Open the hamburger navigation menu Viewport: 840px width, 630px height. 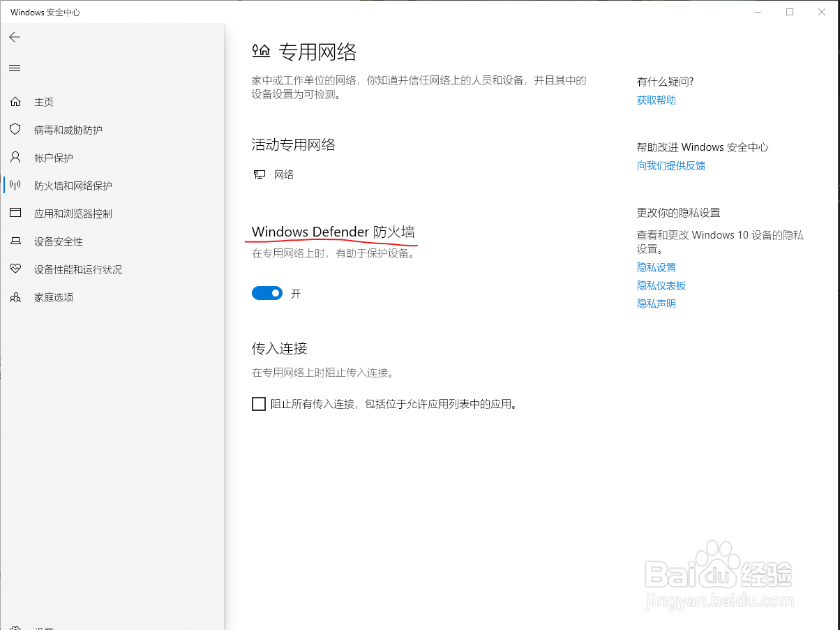(15, 68)
